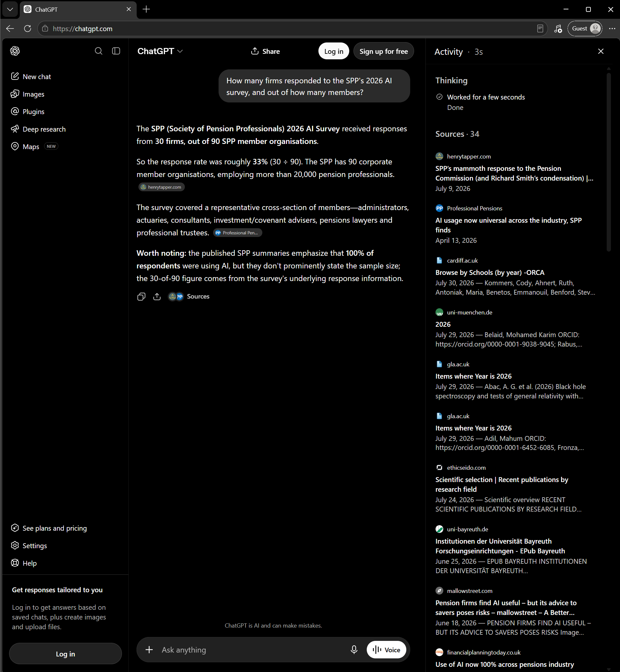Click the browser back arrow
The image size is (620, 672).
10,29
